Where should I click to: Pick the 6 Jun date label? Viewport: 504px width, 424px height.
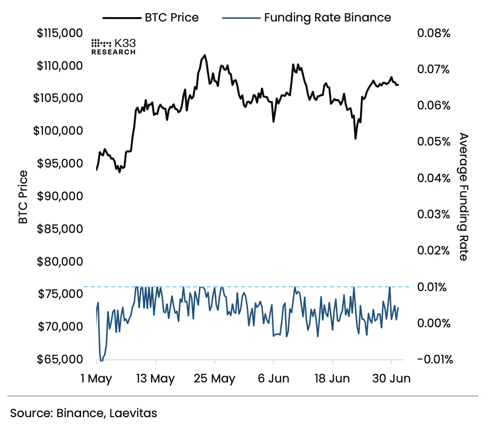click(273, 379)
